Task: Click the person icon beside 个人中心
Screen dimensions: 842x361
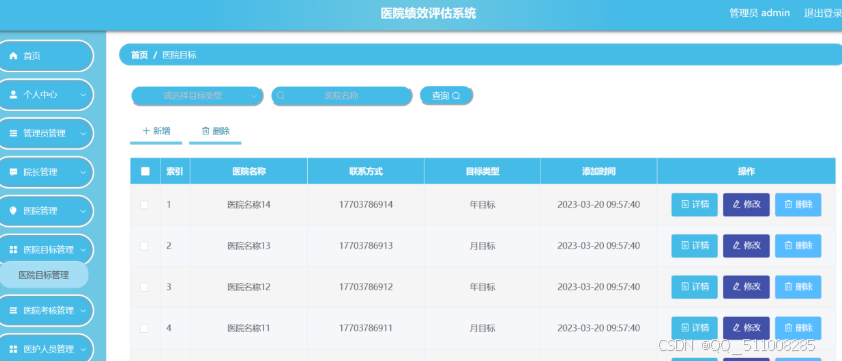Action: pyautogui.click(x=13, y=95)
